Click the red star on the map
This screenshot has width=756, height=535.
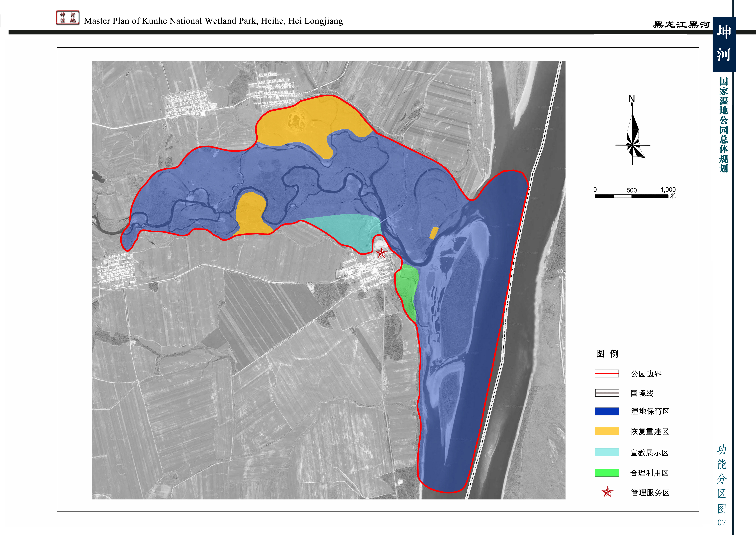381,253
